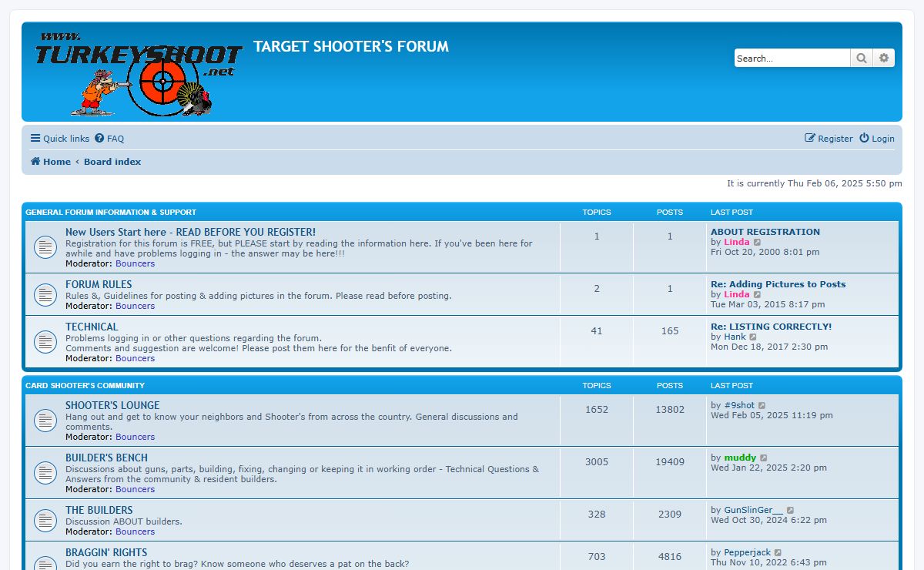Open Bouncers link under SHOOTER'S LOUNGE
This screenshot has height=570, width=924.
pyautogui.click(x=136, y=437)
